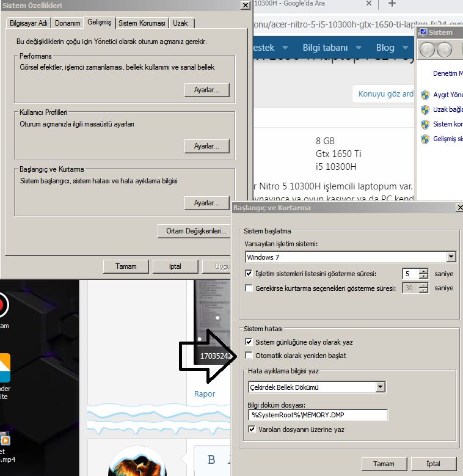Open Uzak bağlantı link in Sistem window
463x476 pixels.
pos(448,109)
